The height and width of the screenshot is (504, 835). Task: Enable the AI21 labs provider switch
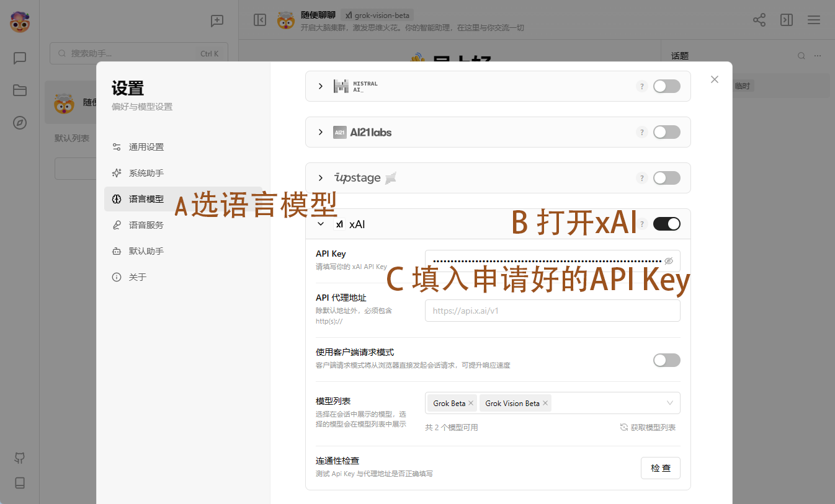click(x=667, y=132)
